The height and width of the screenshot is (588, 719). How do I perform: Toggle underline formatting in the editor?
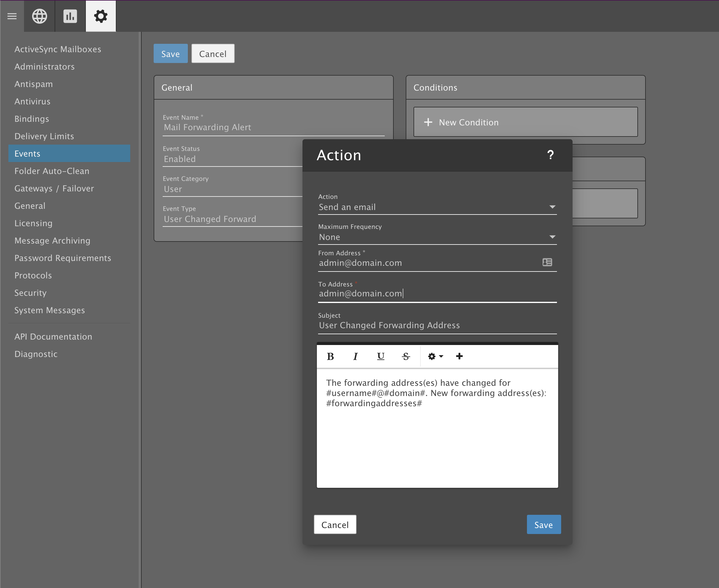pos(381,356)
